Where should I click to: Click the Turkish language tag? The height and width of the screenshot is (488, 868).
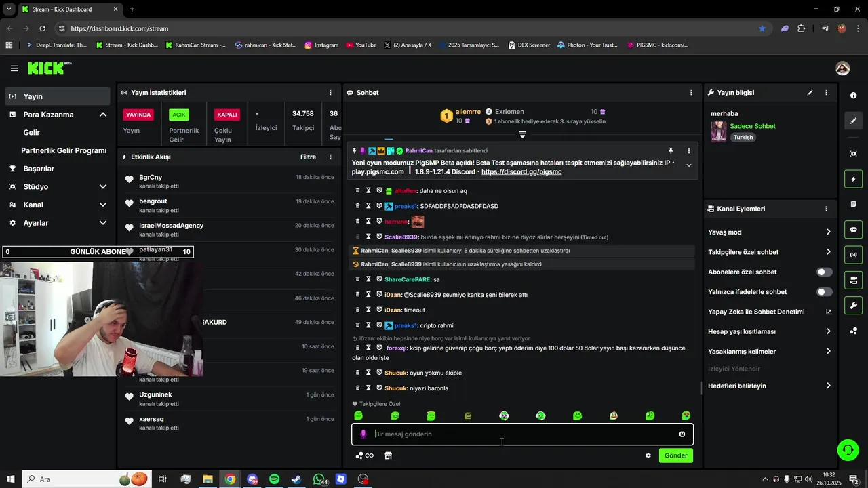(743, 137)
